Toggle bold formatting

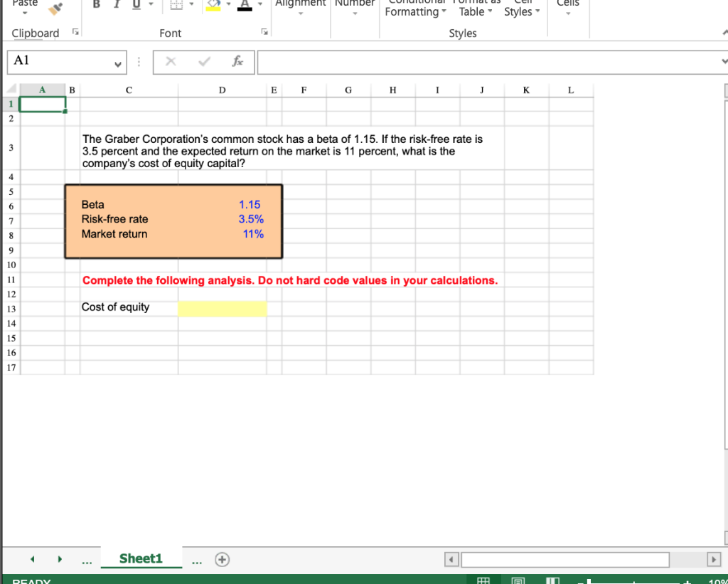96,4
